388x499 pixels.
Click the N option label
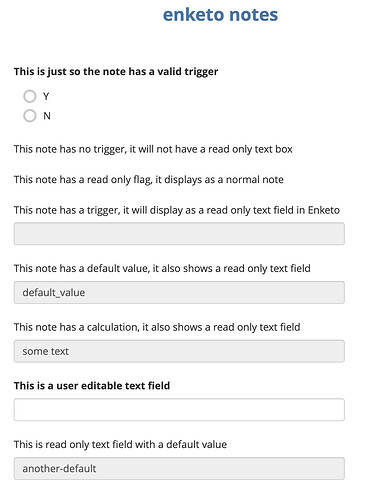[x=47, y=116]
